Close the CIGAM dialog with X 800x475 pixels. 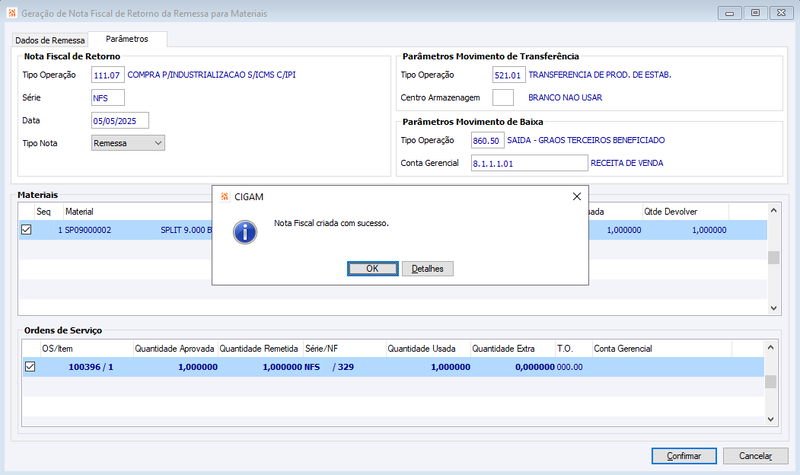click(x=577, y=196)
